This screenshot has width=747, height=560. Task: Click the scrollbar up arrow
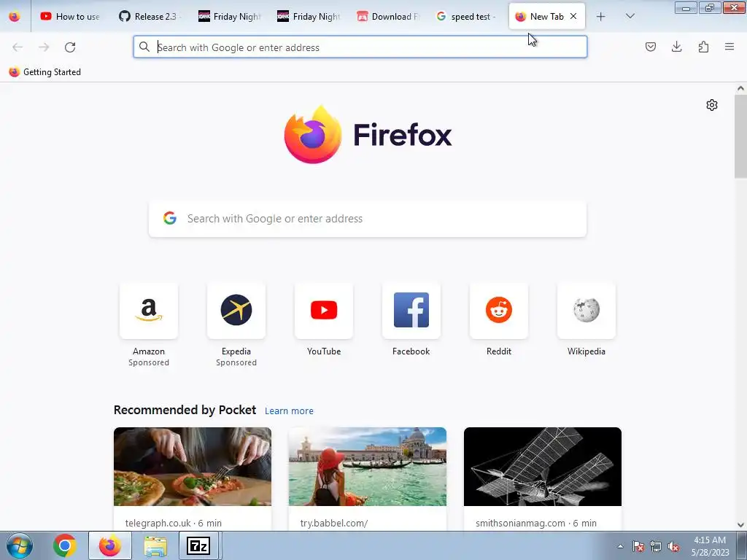click(740, 88)
